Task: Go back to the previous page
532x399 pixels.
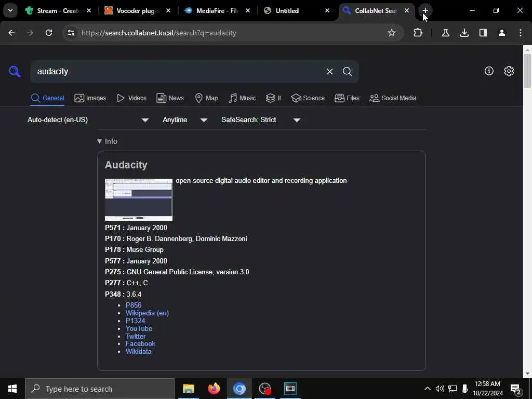Action: (11, 33)
